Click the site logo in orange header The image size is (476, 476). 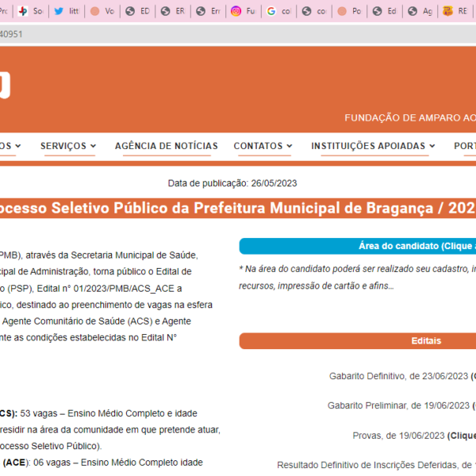point(5,85)
